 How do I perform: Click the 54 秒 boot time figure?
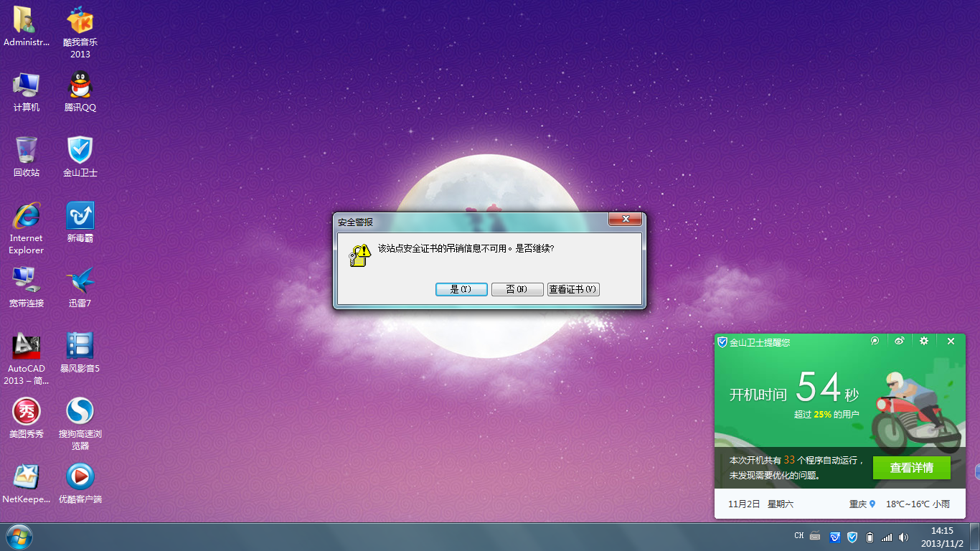click(x=827, y=388)
